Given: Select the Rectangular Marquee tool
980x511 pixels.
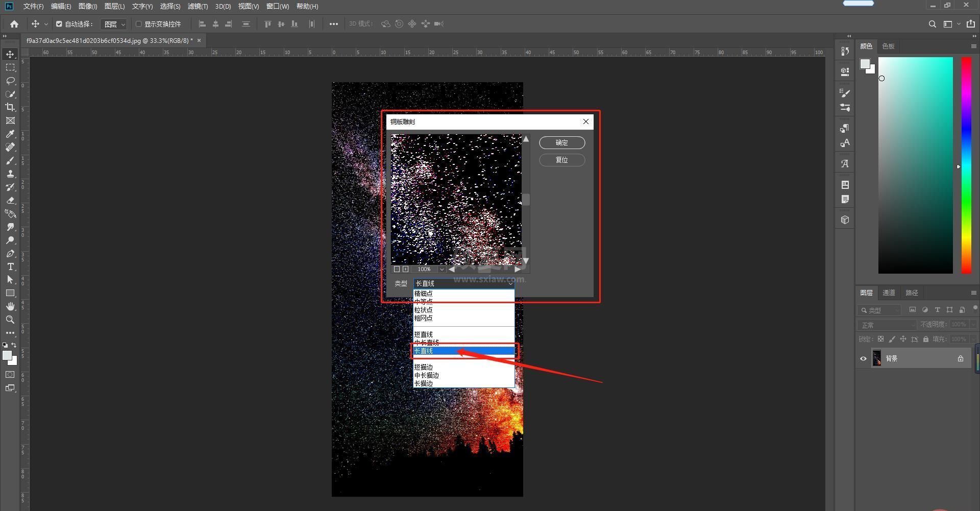Looking at the screenshot, I should pyautogui.click(x=10, y=67).
